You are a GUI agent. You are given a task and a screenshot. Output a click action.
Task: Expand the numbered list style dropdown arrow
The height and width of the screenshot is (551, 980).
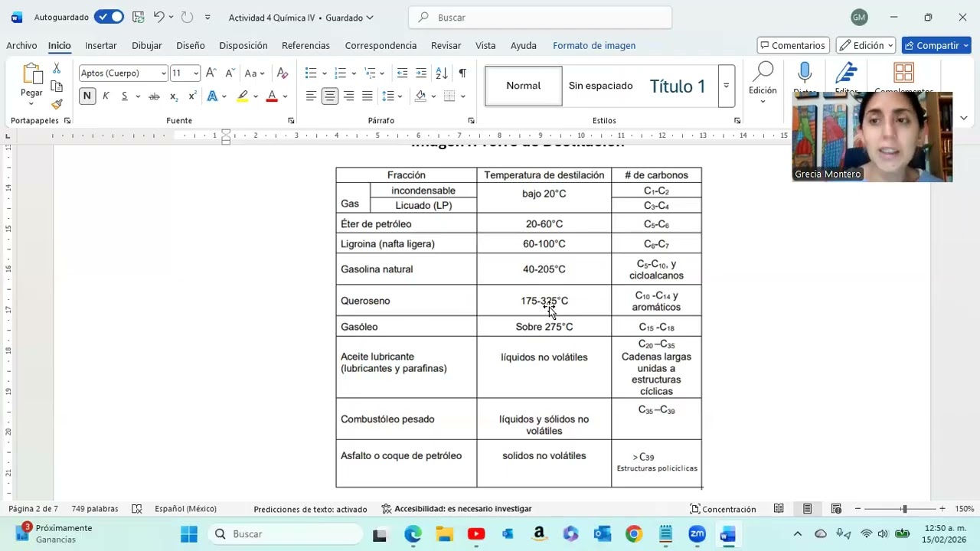354,73
